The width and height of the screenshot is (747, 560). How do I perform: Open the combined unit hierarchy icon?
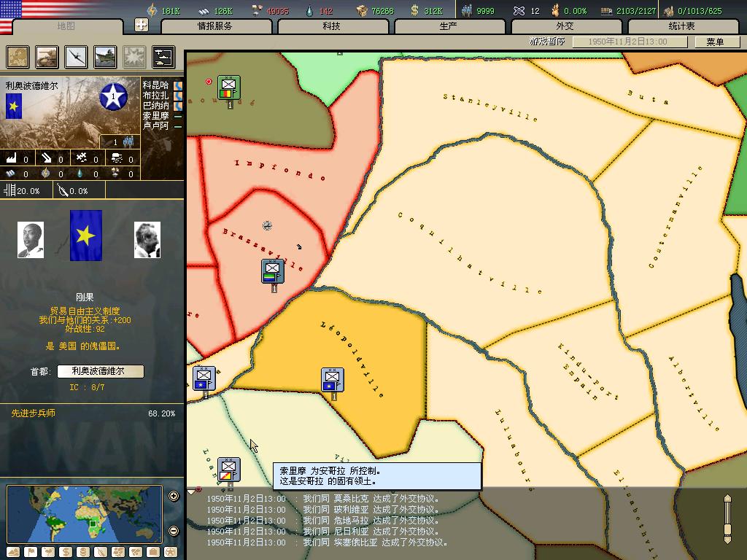[x=163, y=57]
